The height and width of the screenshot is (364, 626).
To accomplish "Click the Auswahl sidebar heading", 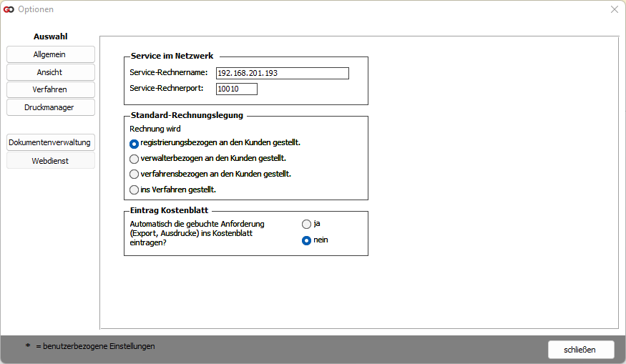I will point(50,36).
